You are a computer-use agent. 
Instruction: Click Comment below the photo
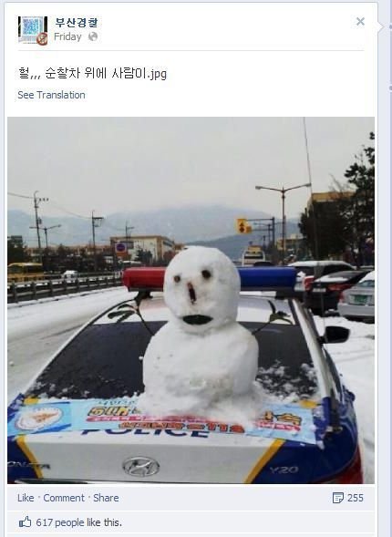click(x=64, y=498)
